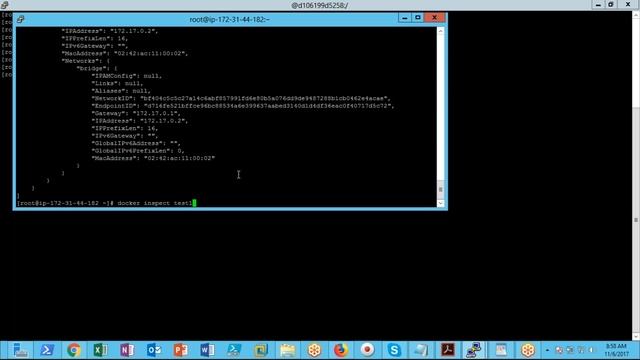Image resolution: width=640 pixels, height=360 pixels.
Task: Minimize the @d106199d5258 background window
Action: point(598,4)
